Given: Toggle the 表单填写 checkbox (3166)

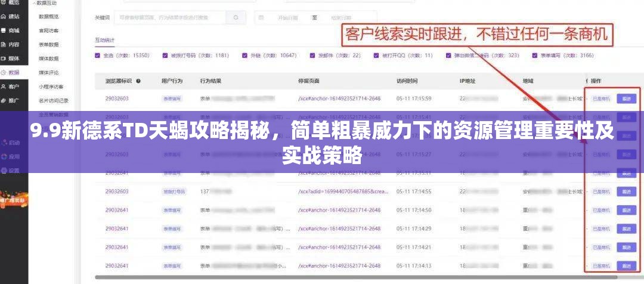Looking at the screenshot, I should (x=534, y=55).
